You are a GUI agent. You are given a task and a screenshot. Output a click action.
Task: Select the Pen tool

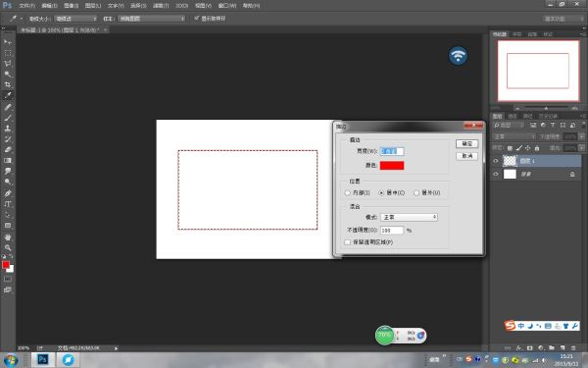8,193
